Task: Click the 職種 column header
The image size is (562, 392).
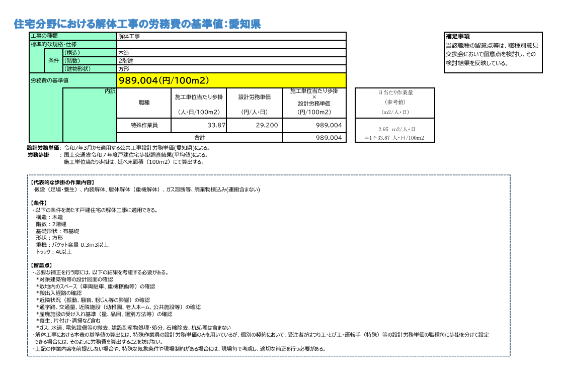Action: 144,103
